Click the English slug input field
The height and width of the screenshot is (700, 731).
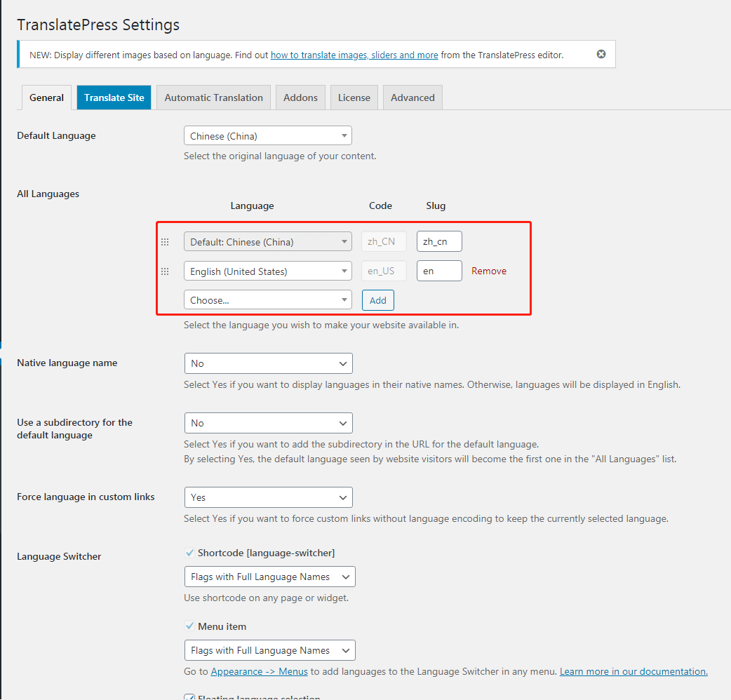tap(439, 271)
